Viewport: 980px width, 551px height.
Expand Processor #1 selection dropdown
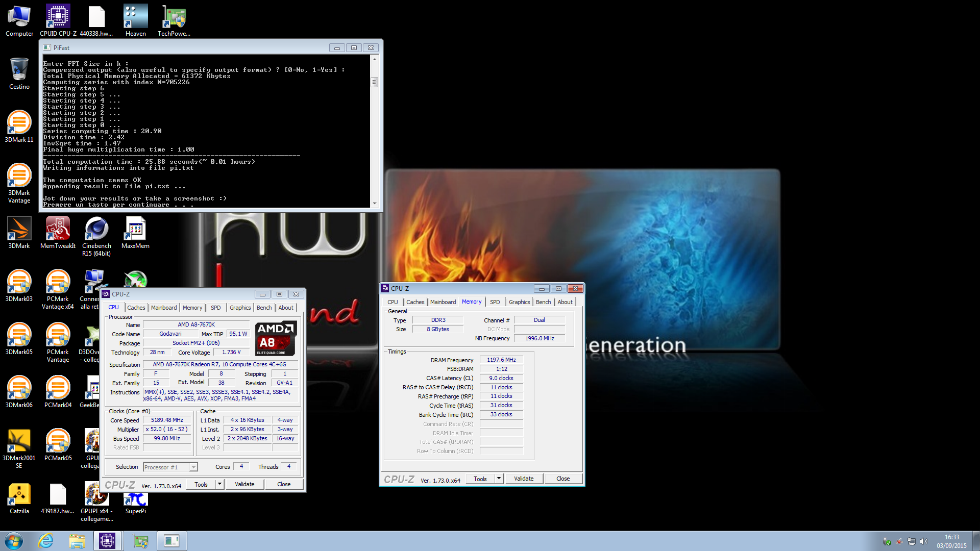point(193,467)
